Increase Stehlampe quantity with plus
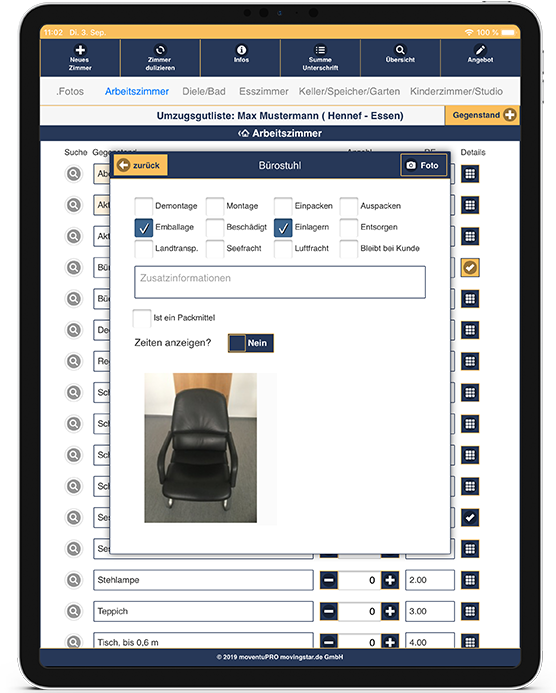The image size is (556, 693). (390, 580)
